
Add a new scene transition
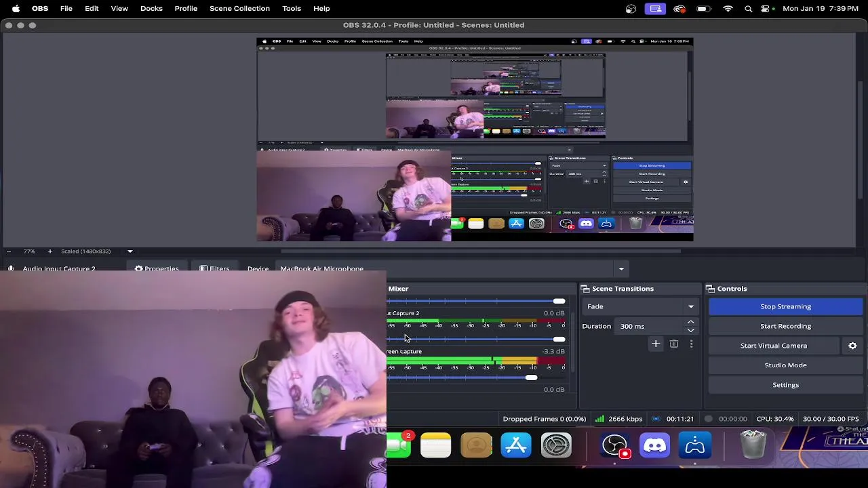click(x=656, y=344)
